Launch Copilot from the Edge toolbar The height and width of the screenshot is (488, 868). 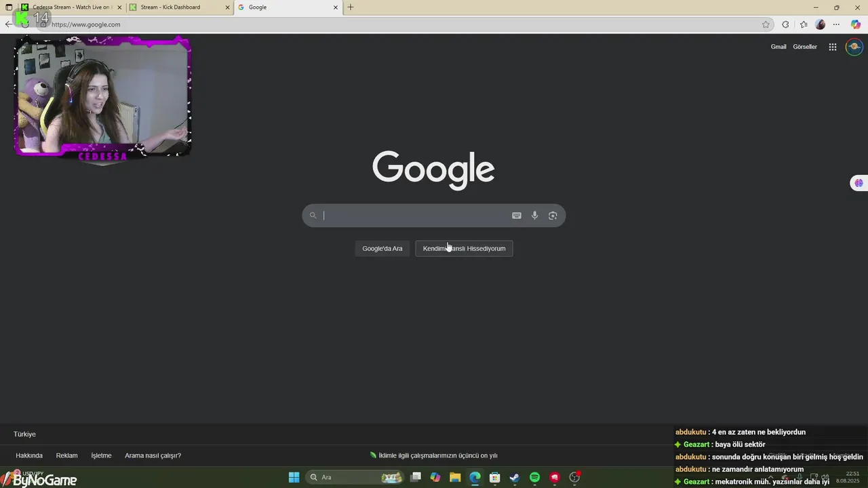(856, 24)
